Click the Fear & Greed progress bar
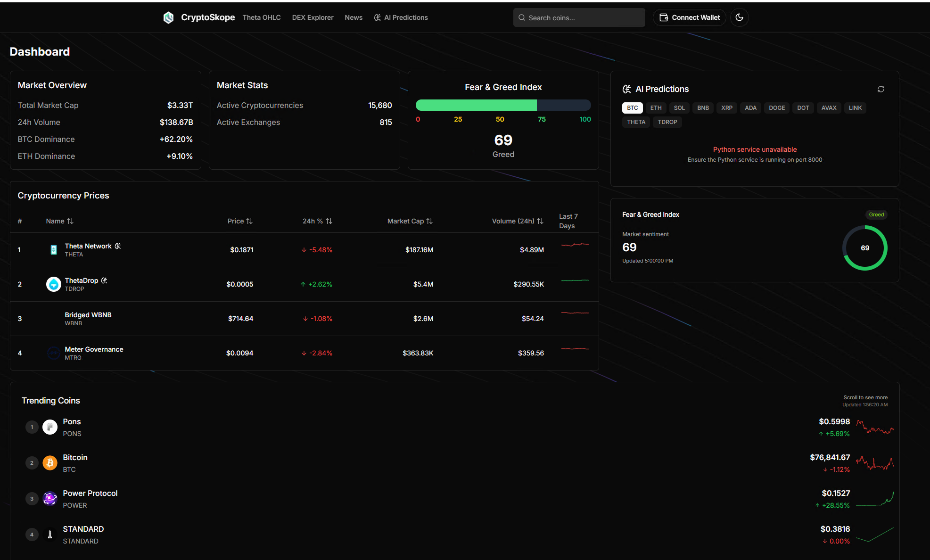930x560 pixels. click(503, 105)
